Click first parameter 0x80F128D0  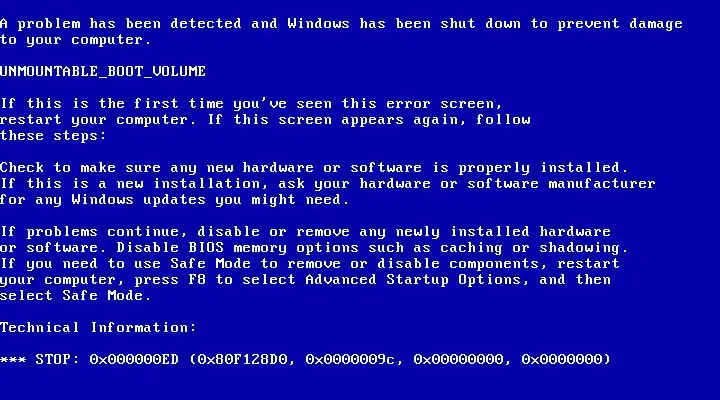pyautogui.click(x=245, y=359)
